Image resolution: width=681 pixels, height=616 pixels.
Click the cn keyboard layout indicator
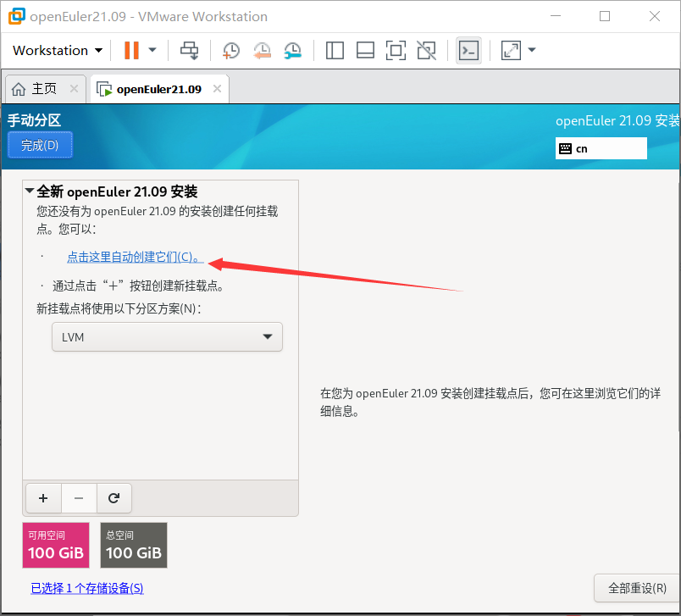pos(601,148)
